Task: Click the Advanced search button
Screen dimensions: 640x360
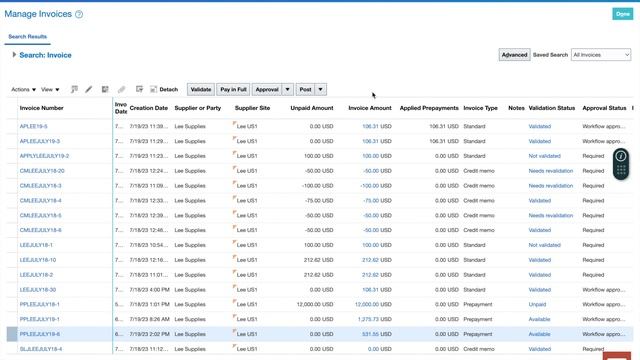Action: (514, 55)
